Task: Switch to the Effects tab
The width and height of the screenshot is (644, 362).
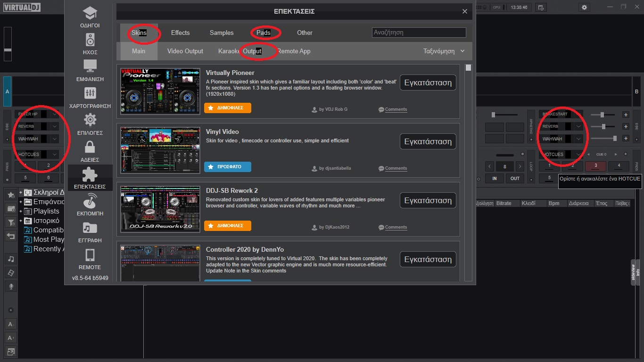Action: (x=180, y=33)
